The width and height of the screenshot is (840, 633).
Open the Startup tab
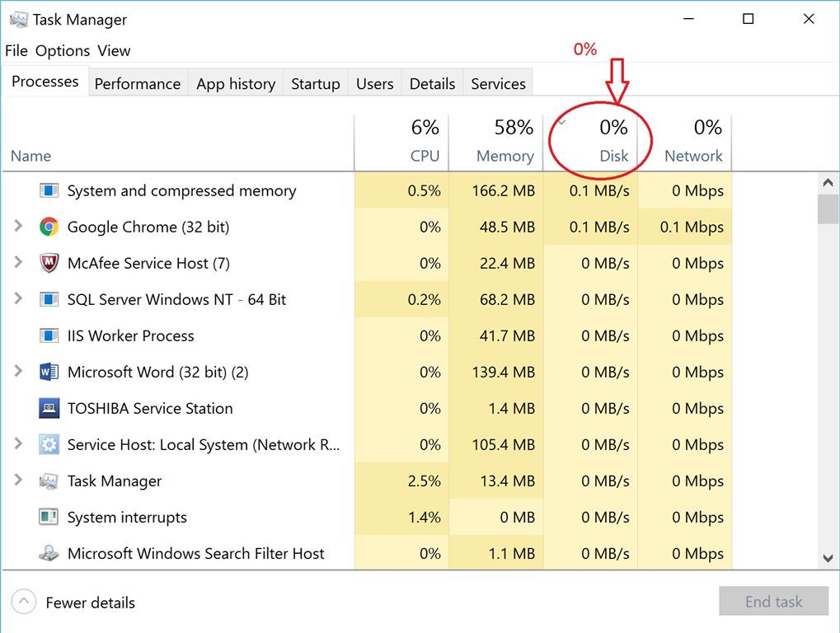315,83
